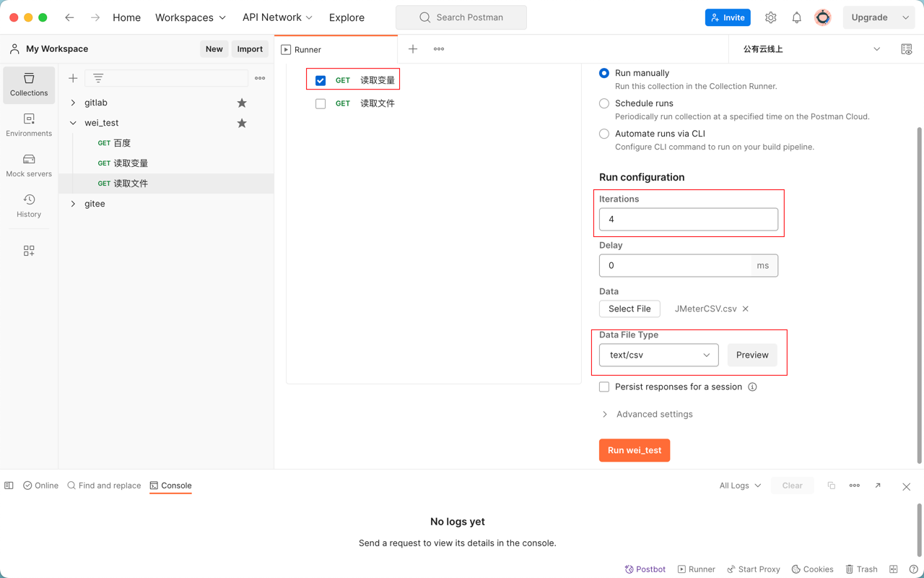Screen dimensions: 924x578
Task: Open the Collections sidebar panel
Action: [x=29, y=85]
